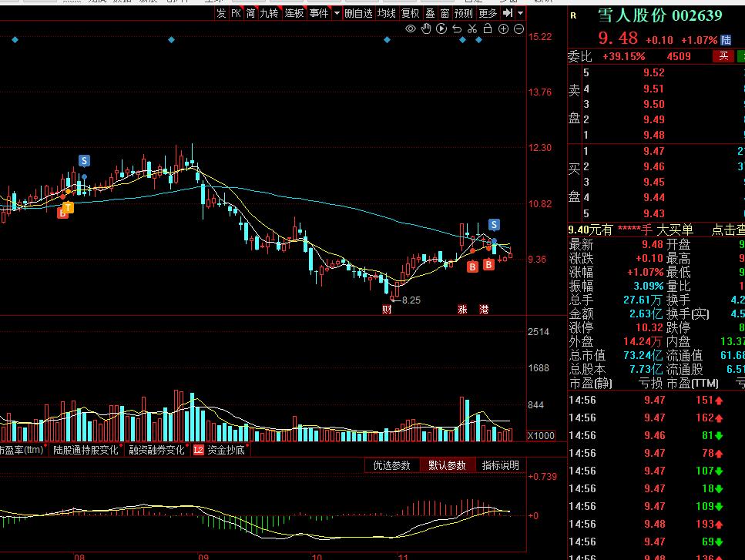The height and width of the screenshot is (560, 745).
Task: Select the scissors cut tool
Action: pos(472,29)
